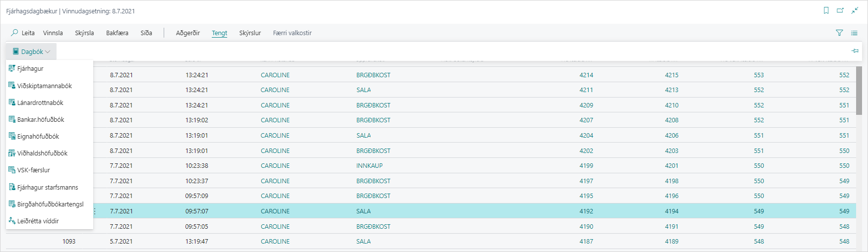
Task: Click the row options three-dot icon
Action: tap(95, 211)
